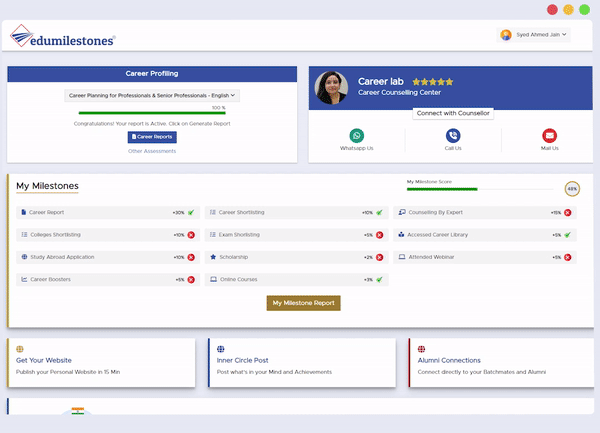Click the Exam Shortlisting list icon

click(213, 234)
